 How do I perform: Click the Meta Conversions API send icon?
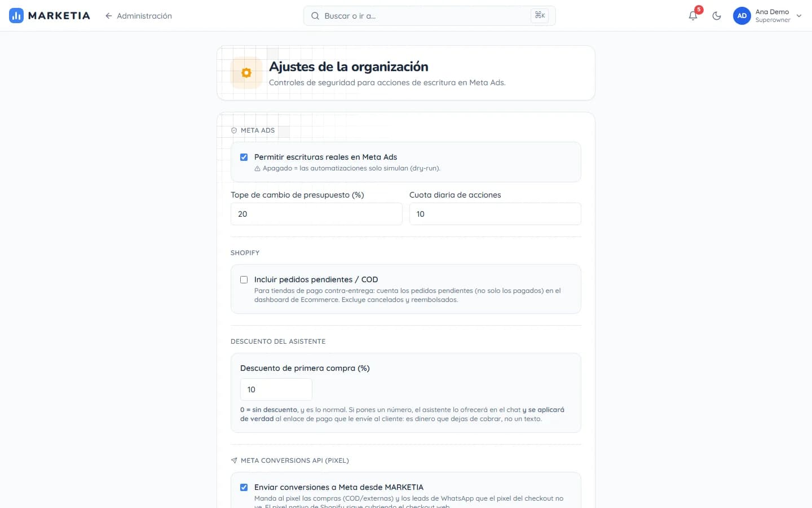click(x=234, y=461)
